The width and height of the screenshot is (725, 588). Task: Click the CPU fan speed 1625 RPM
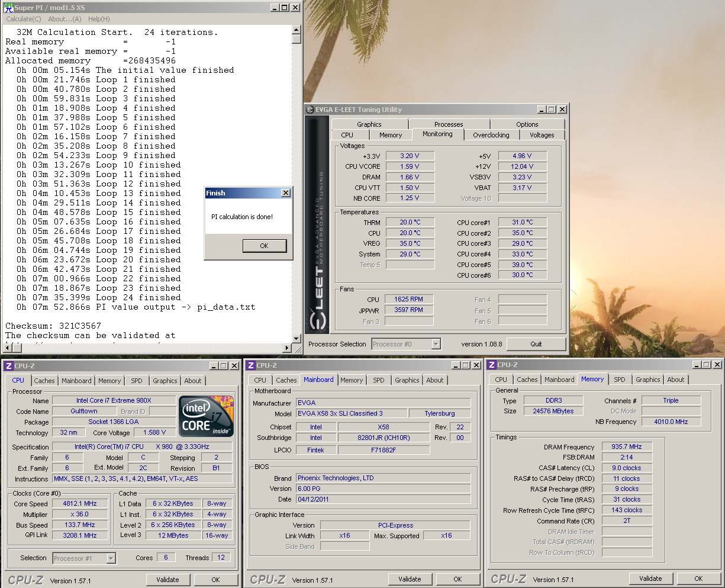tap(409, 300)
